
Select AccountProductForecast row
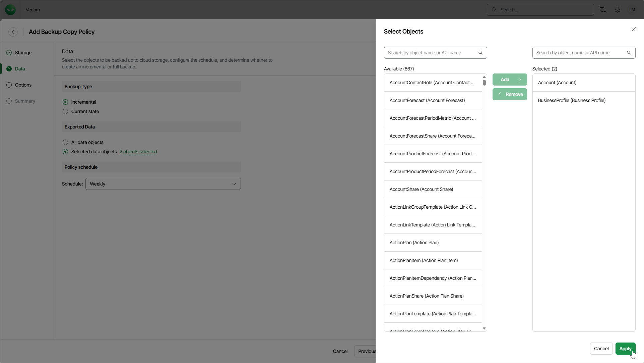click(433, 154)
